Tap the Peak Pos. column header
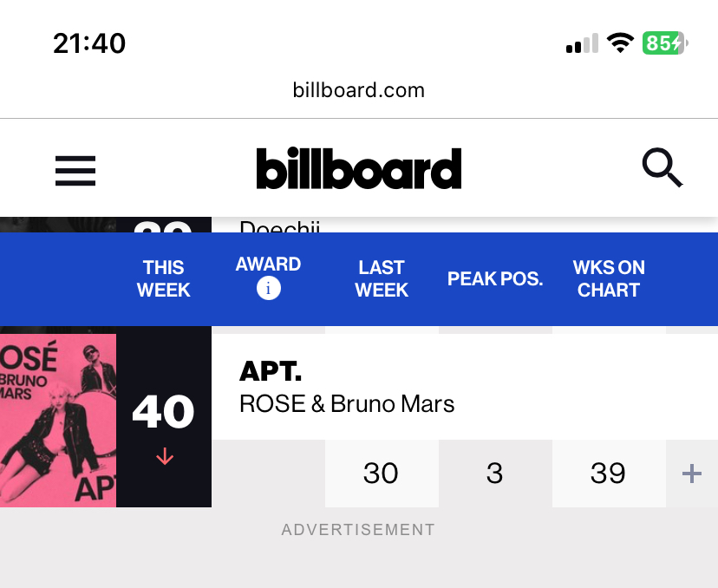This screenshot has height=588, width=718. [495, 279]
